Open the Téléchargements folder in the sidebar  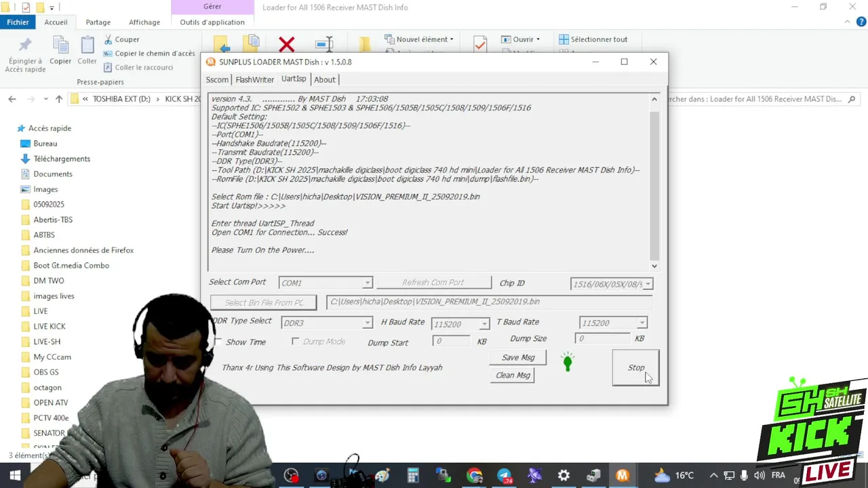[62, 159]
